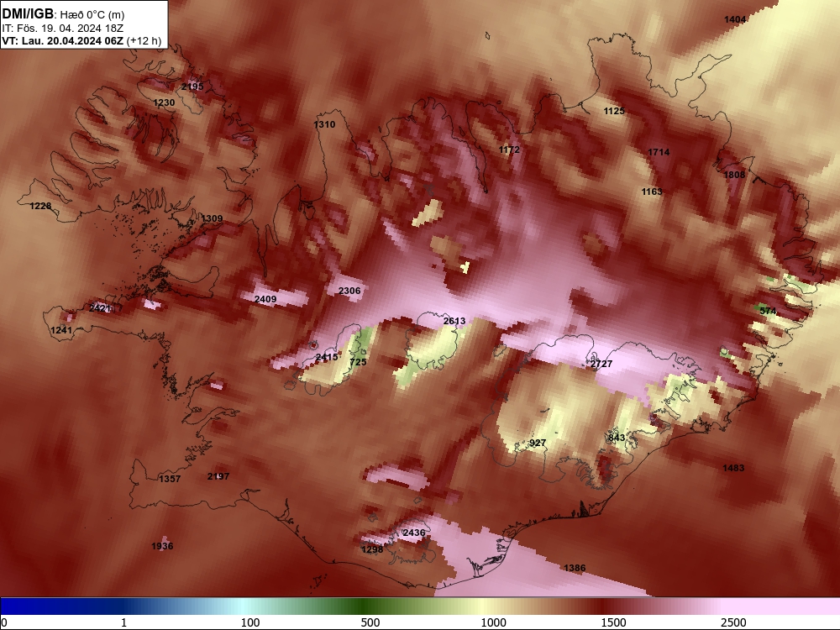Click the legend label 0
This screenshot has height=630, width=840.
point(5,622)
